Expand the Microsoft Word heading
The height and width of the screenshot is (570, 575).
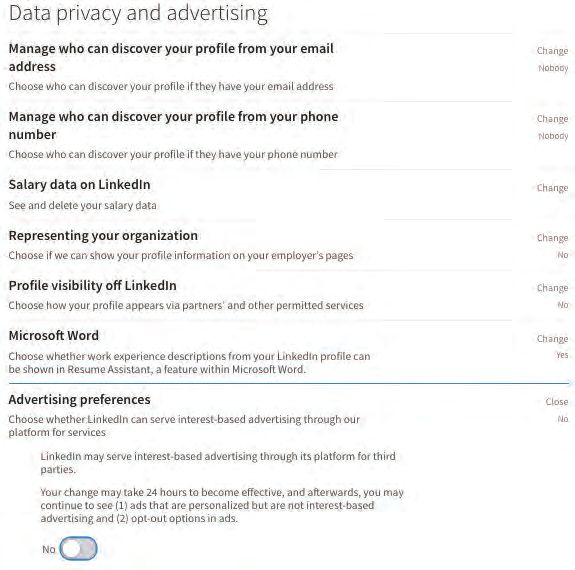(x=54, y=335)
